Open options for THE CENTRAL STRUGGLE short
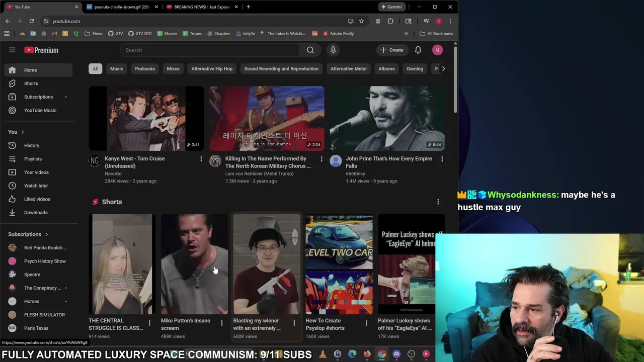 coord(149,323)
